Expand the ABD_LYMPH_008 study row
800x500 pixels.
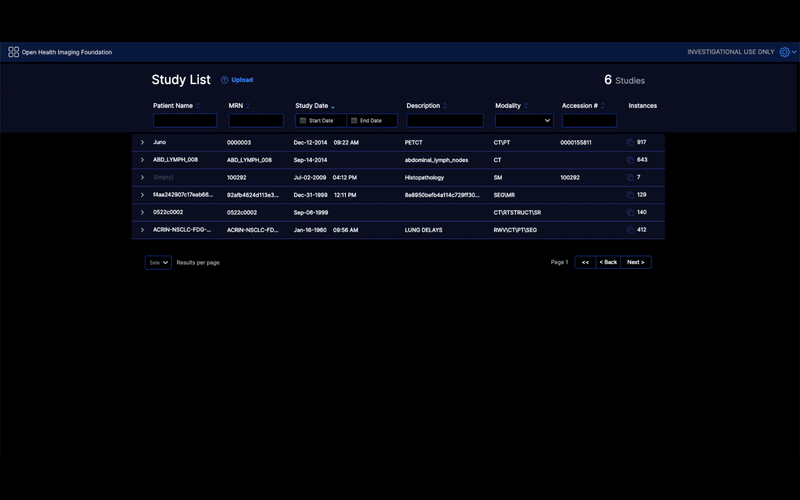(x=142, y=160)
